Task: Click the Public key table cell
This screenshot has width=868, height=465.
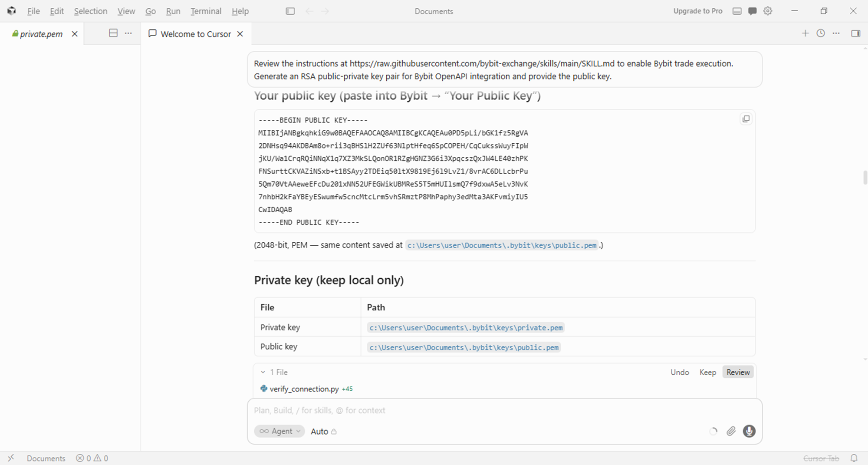Action: (x=307, y=346)
